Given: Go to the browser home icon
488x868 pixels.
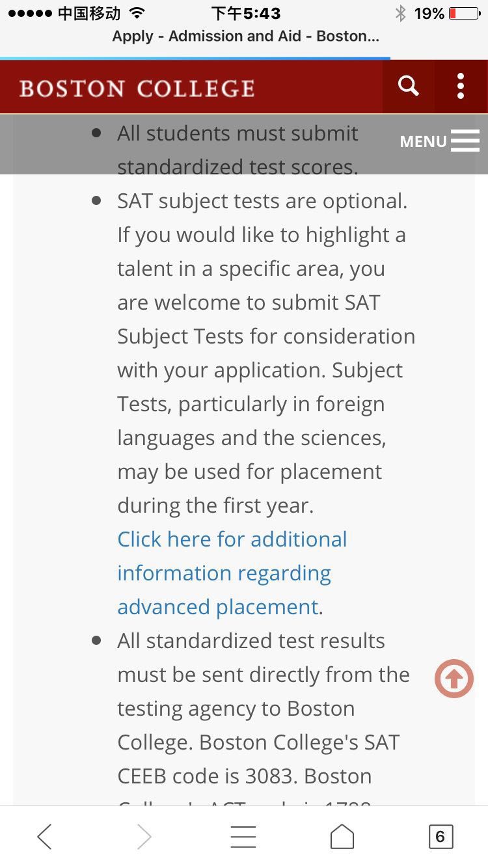Looking at the screenshot, I should click(342, 837).
